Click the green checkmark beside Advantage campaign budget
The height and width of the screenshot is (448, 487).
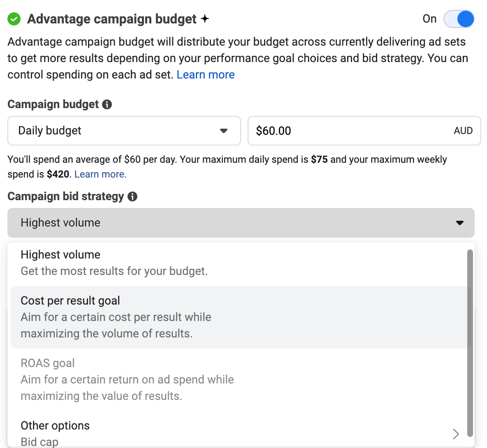pyautogui.click(x=14, y=19)
